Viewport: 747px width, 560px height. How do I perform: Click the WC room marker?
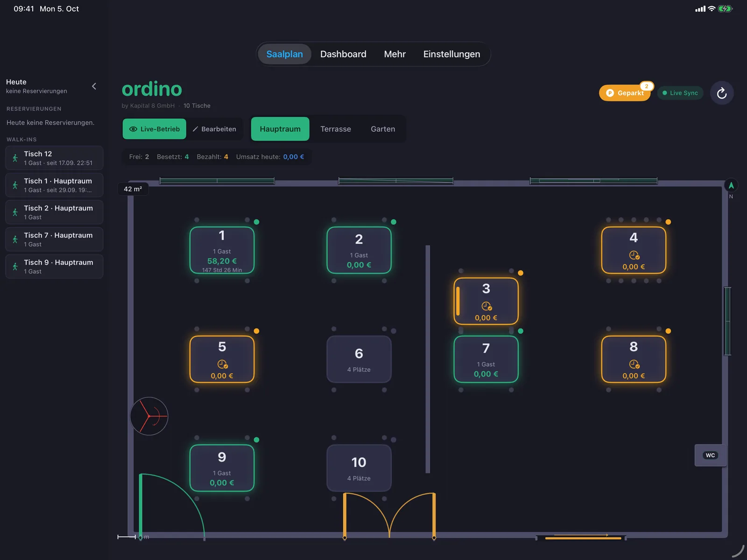(710, 455)
